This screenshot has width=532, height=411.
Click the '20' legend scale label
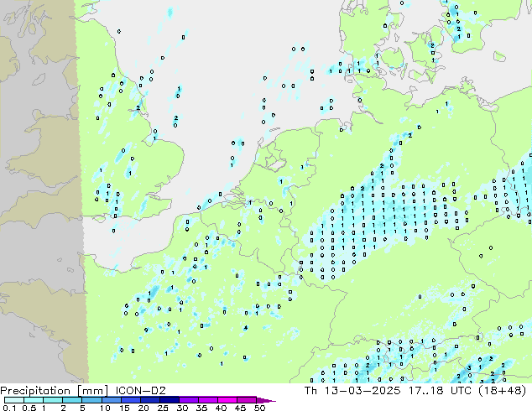pos(143,408)
